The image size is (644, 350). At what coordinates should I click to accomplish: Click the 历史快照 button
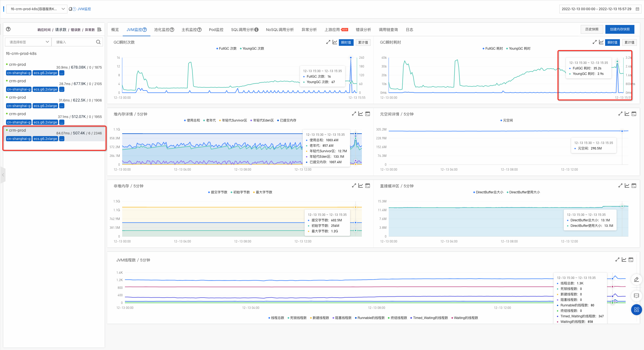592,29
